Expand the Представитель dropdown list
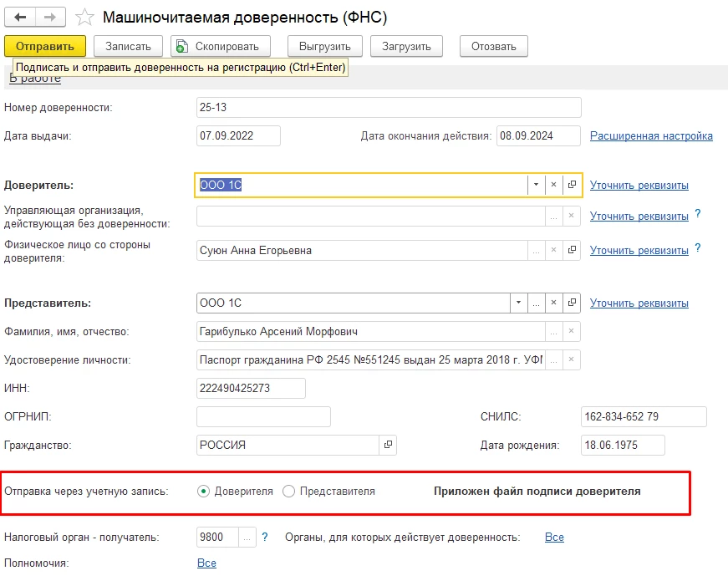This screenshot has height=581, width=728. click(519, 303)
